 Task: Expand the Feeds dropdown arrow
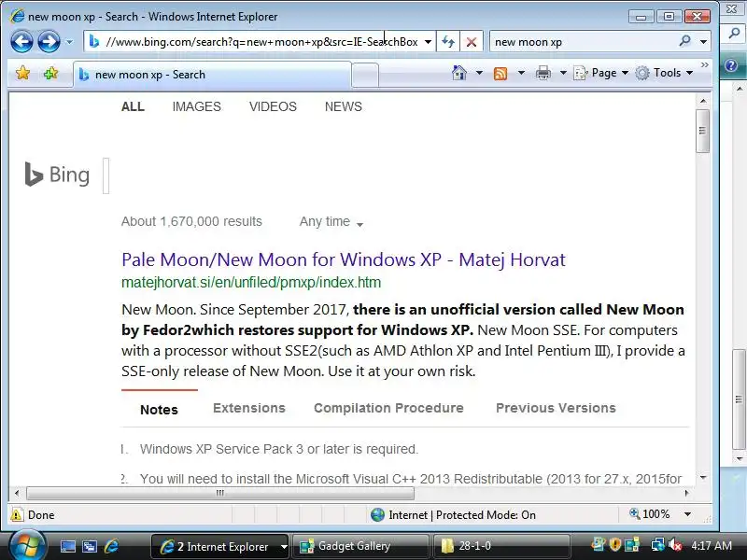tap(521, 73)
